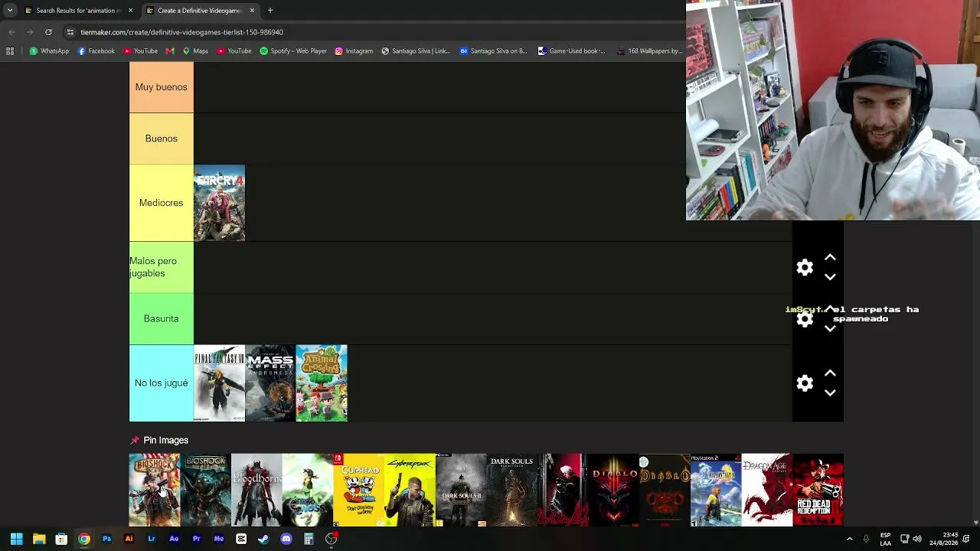Open the 'Game-Used book' bookmark
The width and height of the screenshot is (980, 551).
[572, 51]
